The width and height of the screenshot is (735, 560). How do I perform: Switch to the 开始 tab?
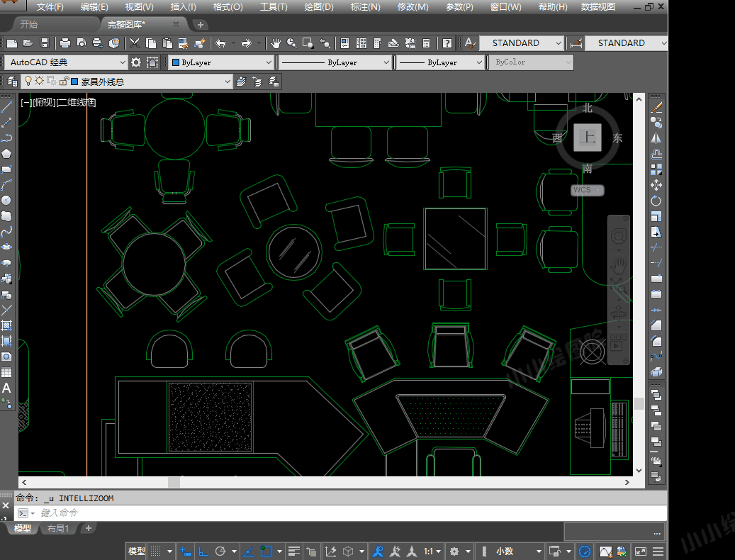(x=29, y=24)
